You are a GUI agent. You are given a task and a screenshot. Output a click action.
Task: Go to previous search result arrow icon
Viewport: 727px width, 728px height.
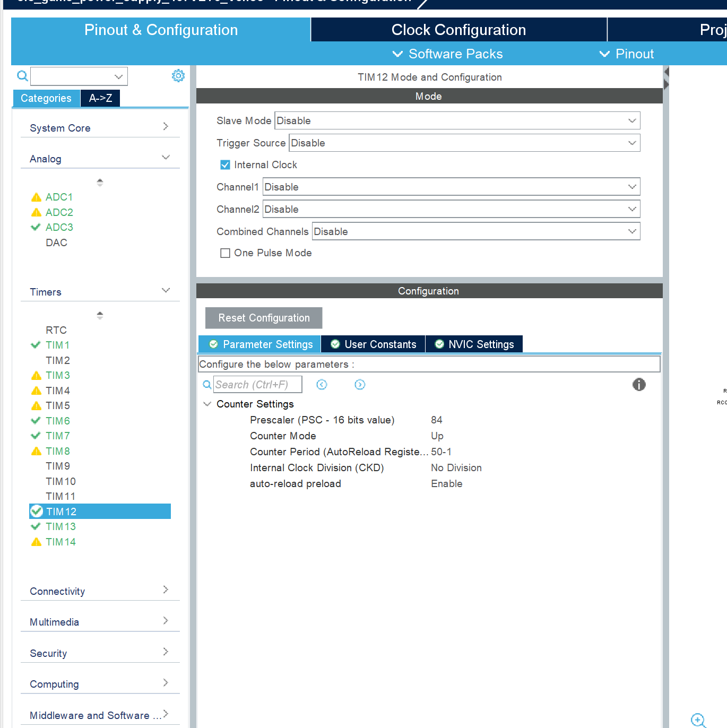pos(322,385)
